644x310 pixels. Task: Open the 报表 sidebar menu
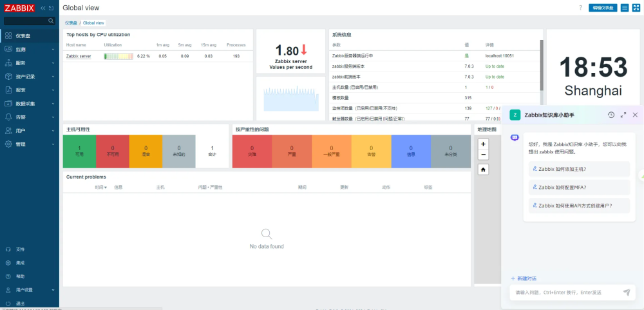coord(30,90)
